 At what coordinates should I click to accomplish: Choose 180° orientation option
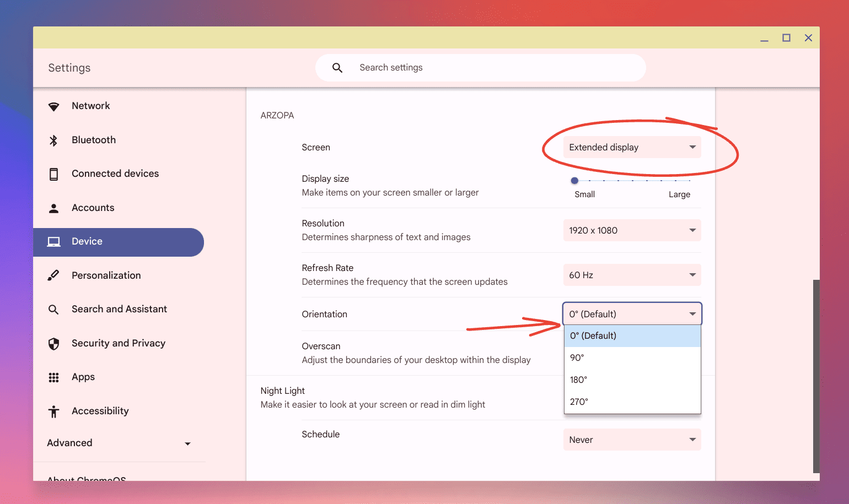click(632, 380)
